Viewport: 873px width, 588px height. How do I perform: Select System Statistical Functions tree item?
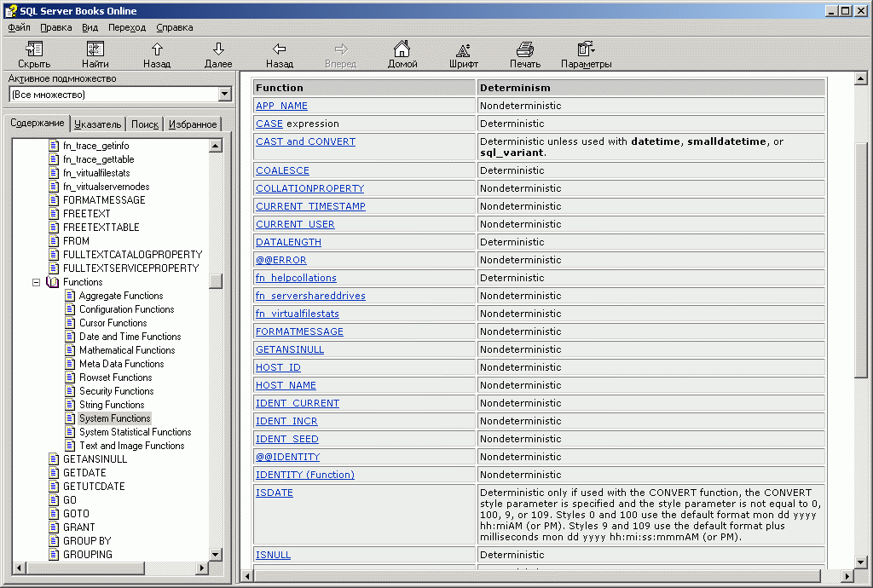[136, 432]
